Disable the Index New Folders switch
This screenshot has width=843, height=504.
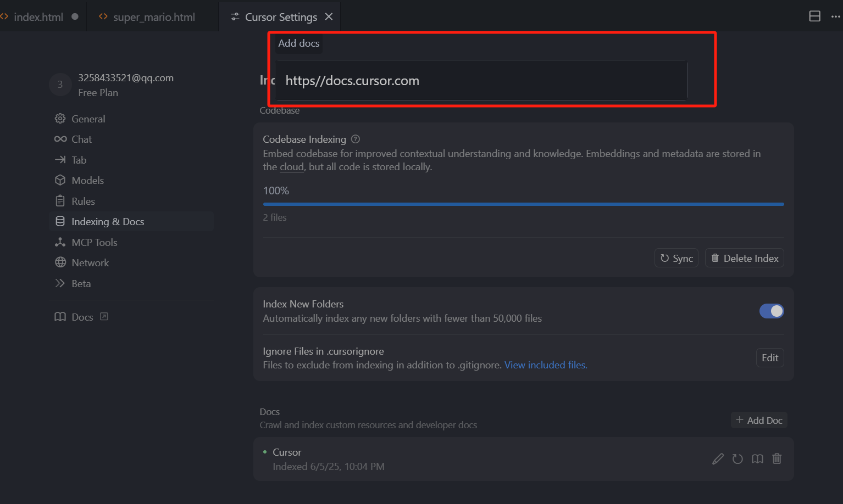(x=772, y=311)
